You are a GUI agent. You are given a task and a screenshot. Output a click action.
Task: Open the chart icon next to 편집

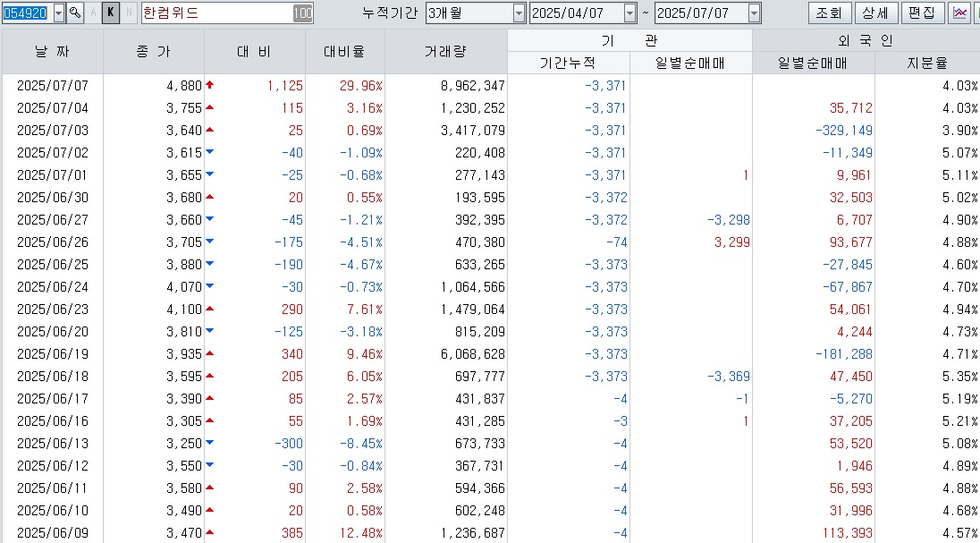(959, 13)
